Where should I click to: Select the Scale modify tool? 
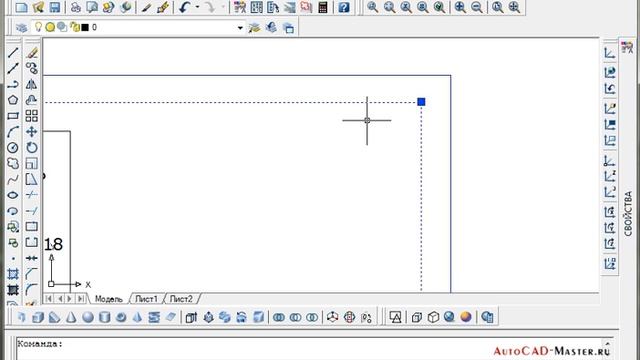(x=32, y=163)
